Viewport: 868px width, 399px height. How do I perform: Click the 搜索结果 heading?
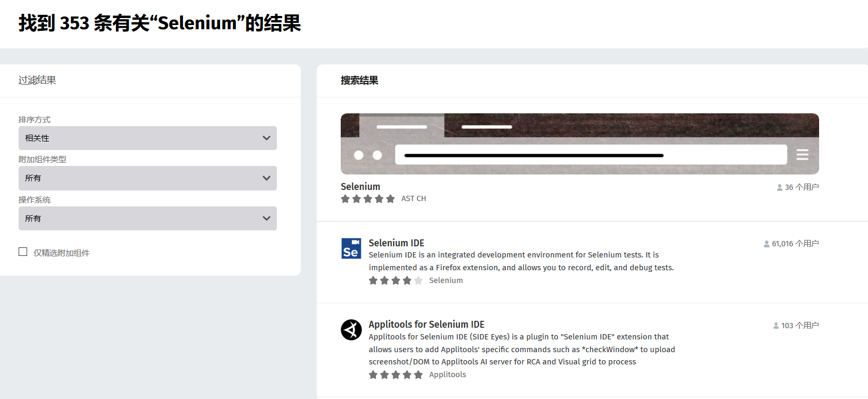pos(359,80)
